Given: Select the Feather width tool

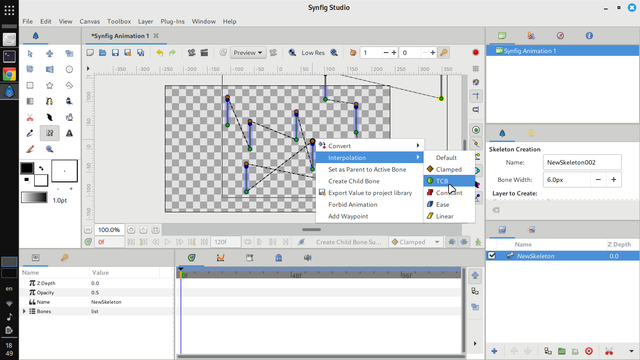Looking at the screenshot, I should pos(49,118).
